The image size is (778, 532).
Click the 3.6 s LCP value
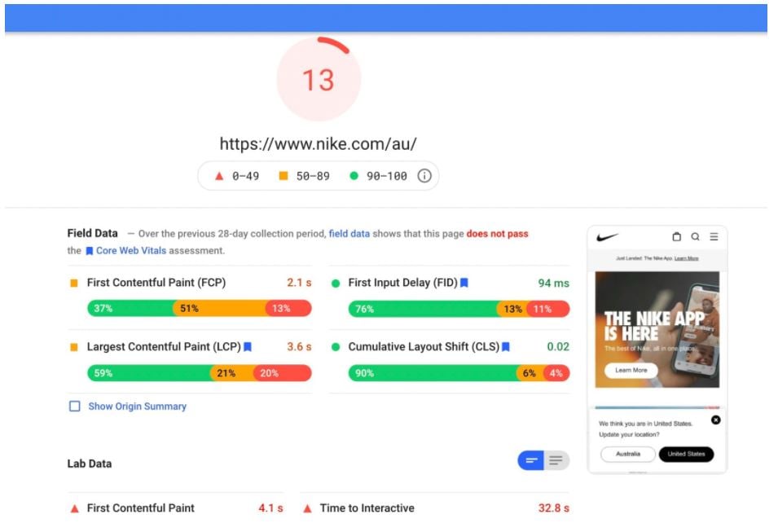[299, 347]
